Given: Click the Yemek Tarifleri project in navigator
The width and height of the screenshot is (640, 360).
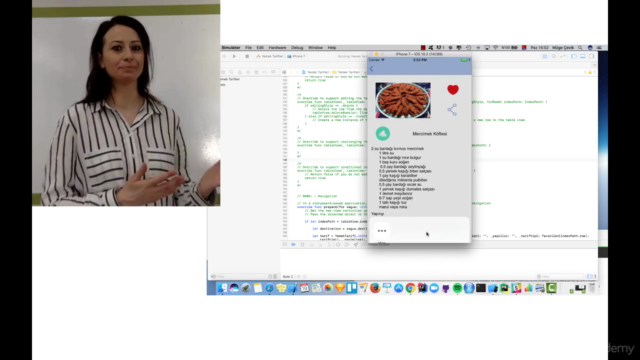Looking at the screenshot, I should click(x=230, y=79).
